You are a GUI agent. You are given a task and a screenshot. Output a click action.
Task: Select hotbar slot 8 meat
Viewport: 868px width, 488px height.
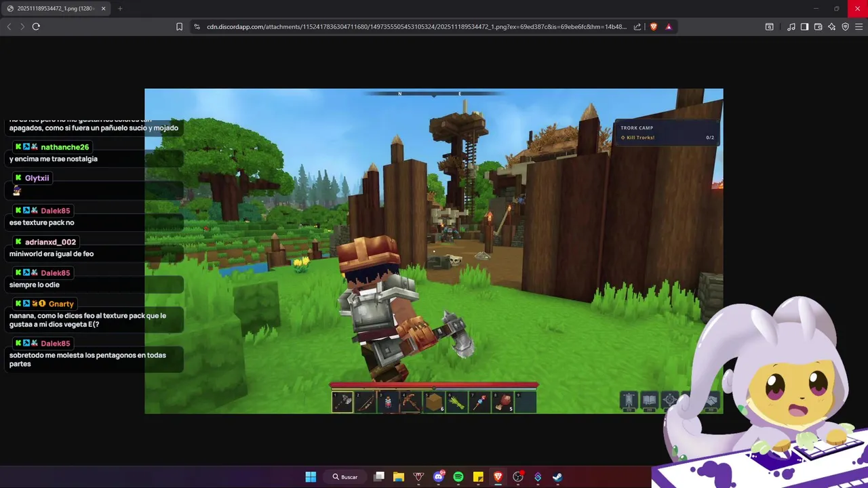[x=503, y=402]
